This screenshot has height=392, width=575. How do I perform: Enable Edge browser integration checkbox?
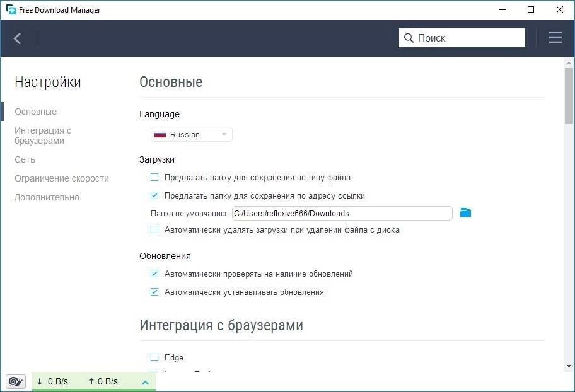[154, 357]
